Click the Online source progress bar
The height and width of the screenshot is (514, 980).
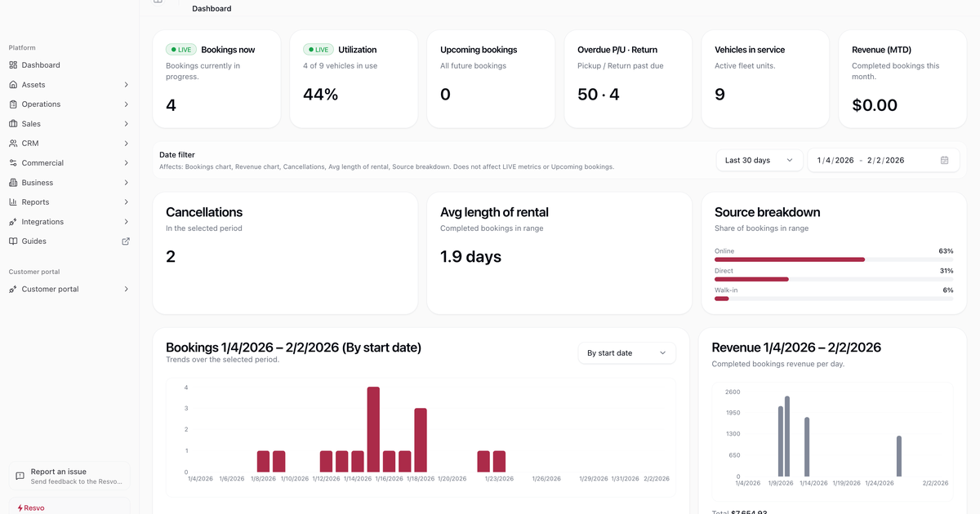tap(789, 259)
